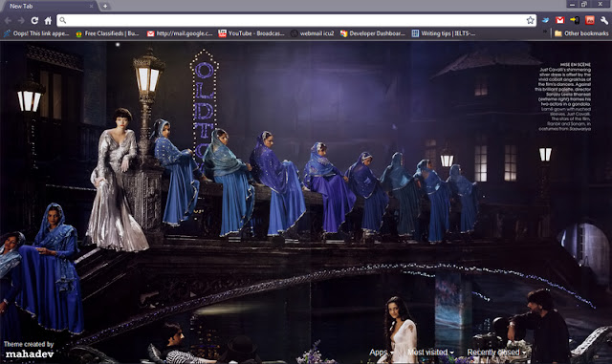612x364 pixels.
Task: Close the New Tab tab
Action: coord(92,7)
